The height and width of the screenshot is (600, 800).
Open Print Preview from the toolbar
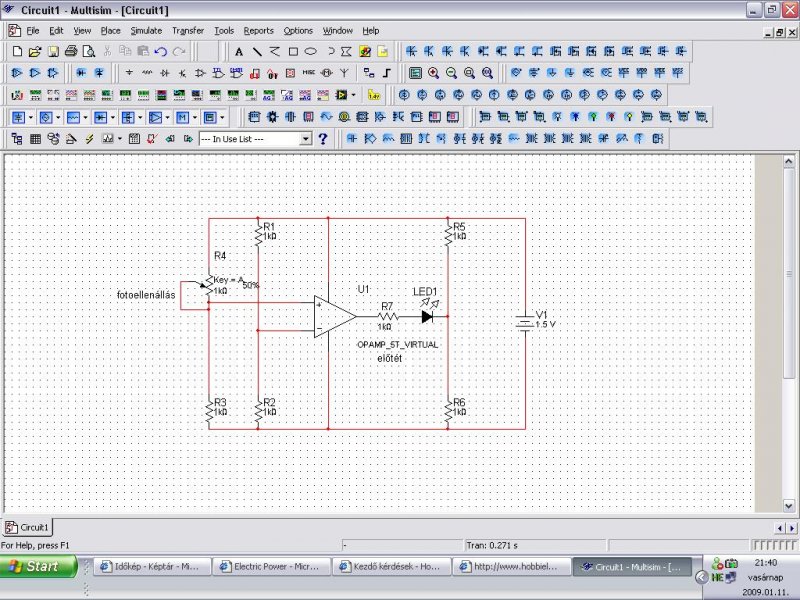click(89, 51)
